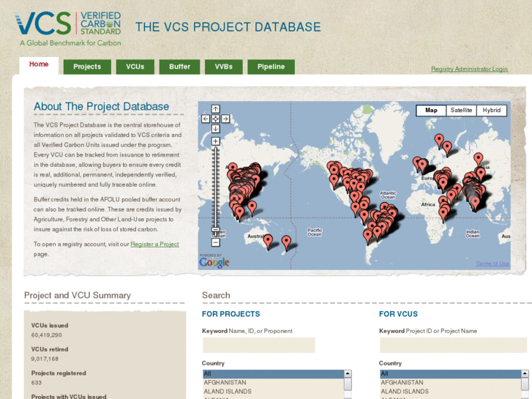This screenshot has height=399, width=532.
Task: Open the VCUs tab
Action: pyautogui.click(x=135, y=67)
